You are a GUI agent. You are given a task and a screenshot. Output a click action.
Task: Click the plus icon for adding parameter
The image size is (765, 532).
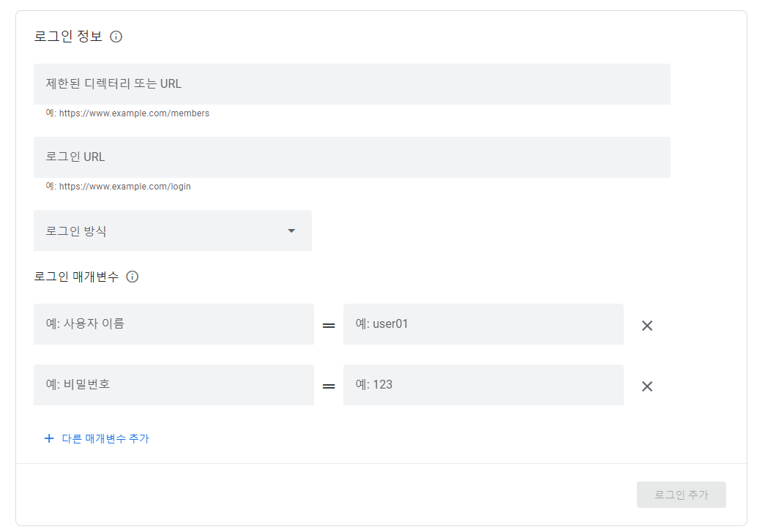click(x=49, y=438)
